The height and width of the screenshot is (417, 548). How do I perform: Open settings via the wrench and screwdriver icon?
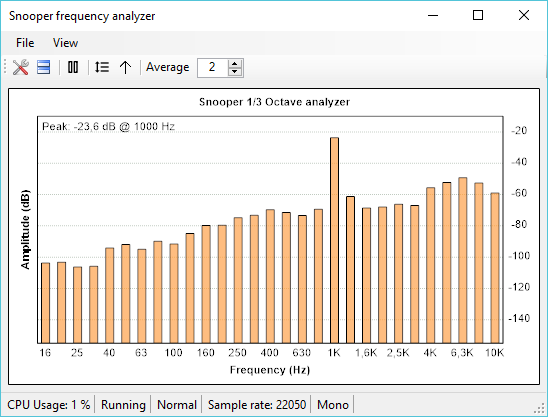pos(20,67)
